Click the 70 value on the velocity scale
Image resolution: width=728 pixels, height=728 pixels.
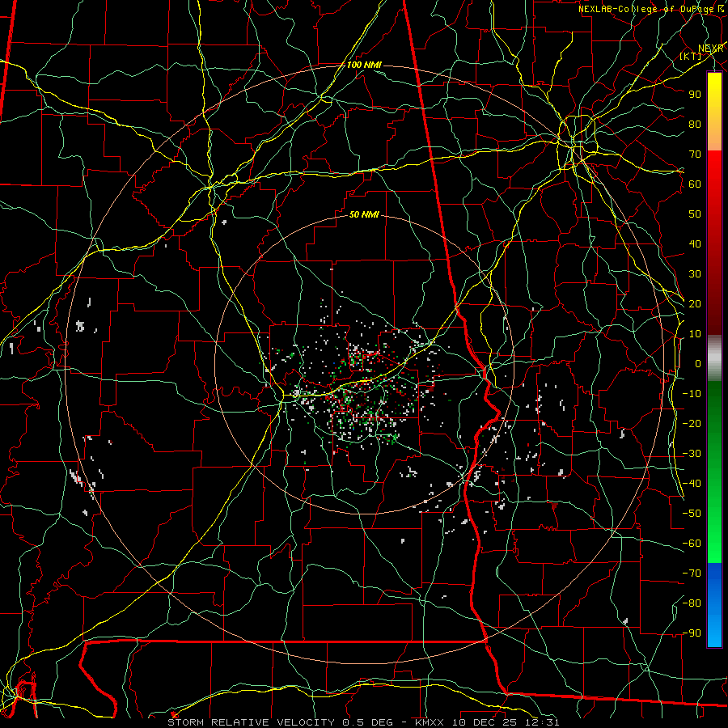point(695,154)
